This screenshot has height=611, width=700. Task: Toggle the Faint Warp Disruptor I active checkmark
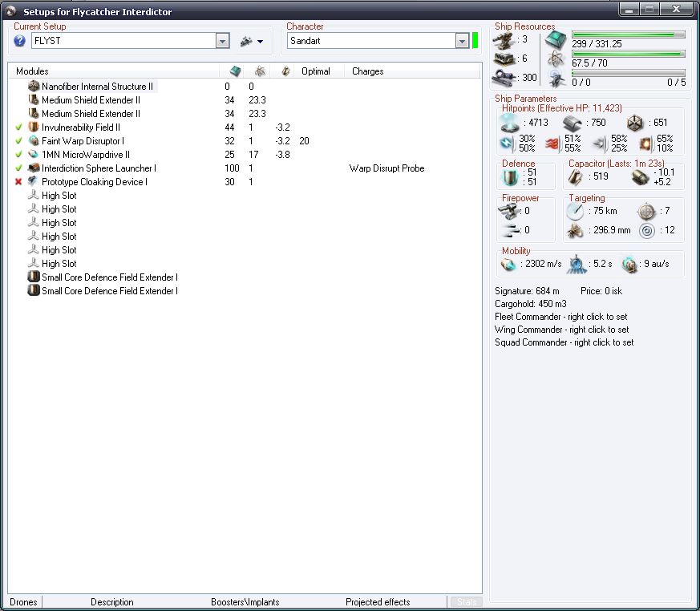click(18, 141)
